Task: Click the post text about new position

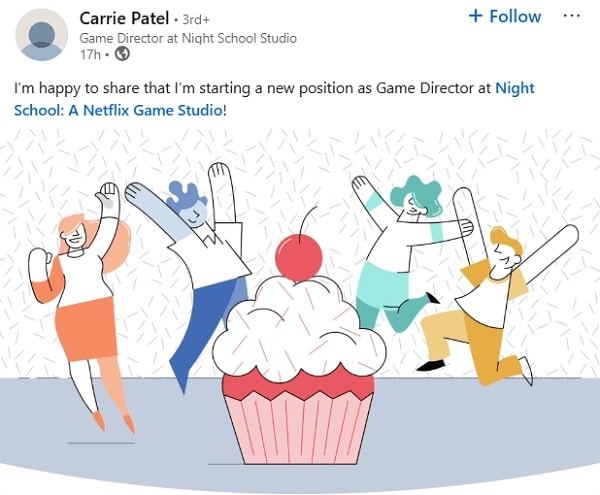Action: [x=253, y=88]
